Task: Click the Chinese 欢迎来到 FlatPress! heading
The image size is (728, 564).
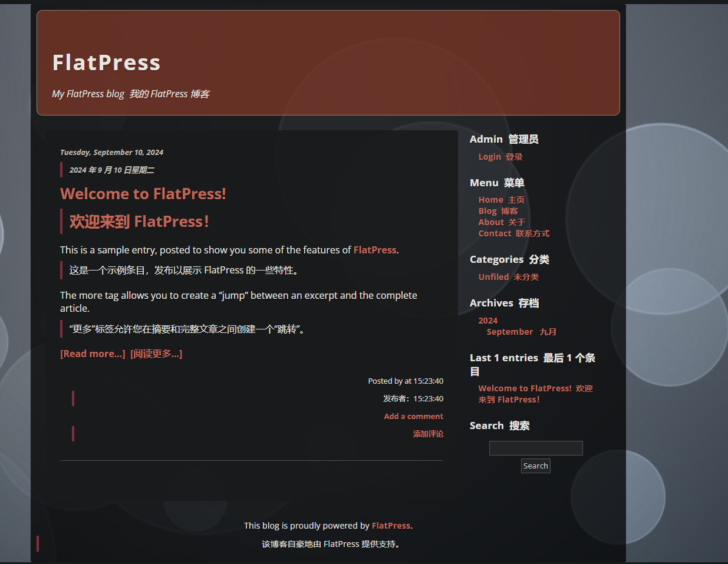Action: pyautogui.click(x=139, y=222)
